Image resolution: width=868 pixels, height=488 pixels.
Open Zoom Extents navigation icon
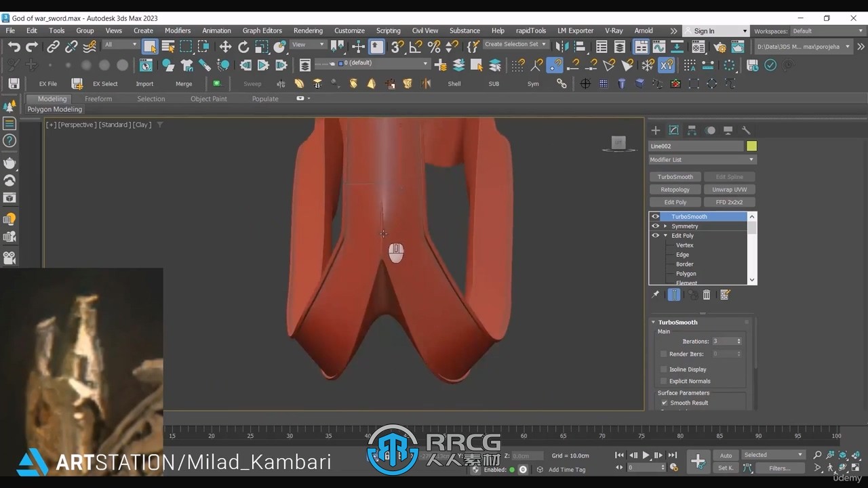843,455
